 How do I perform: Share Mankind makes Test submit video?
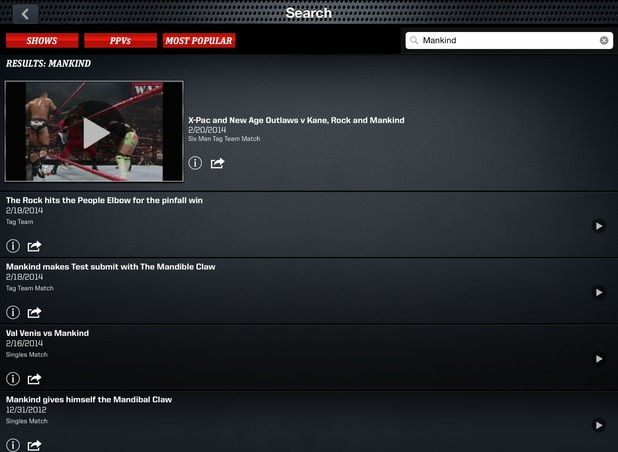point(34,312)
